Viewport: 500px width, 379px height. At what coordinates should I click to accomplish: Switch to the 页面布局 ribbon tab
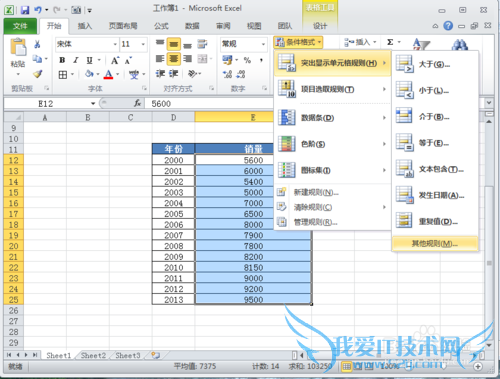point(123,26)
